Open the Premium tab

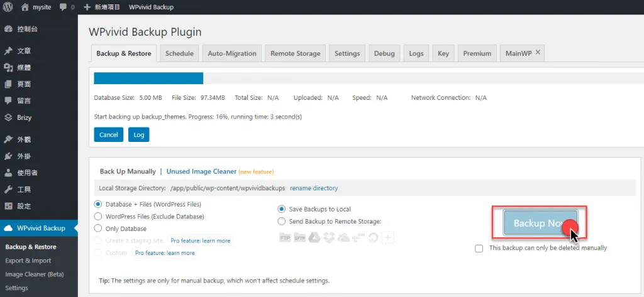coord(477,53)
